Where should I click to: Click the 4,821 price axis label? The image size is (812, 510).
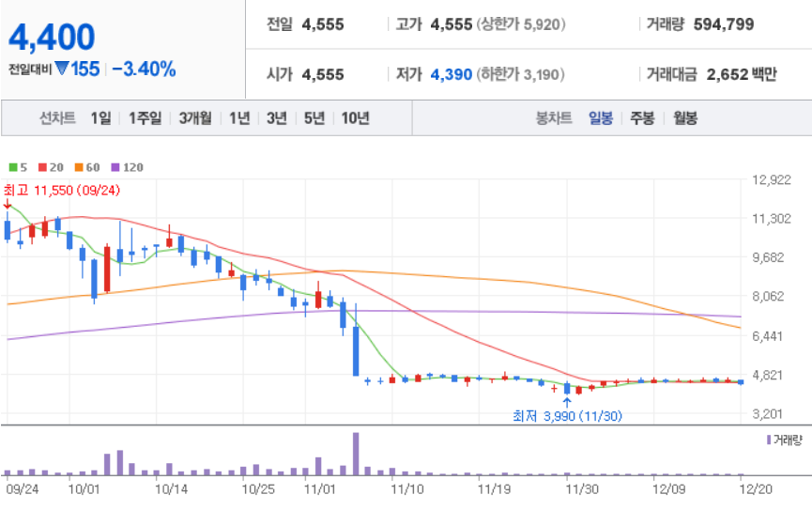click(x=768, y=376)
